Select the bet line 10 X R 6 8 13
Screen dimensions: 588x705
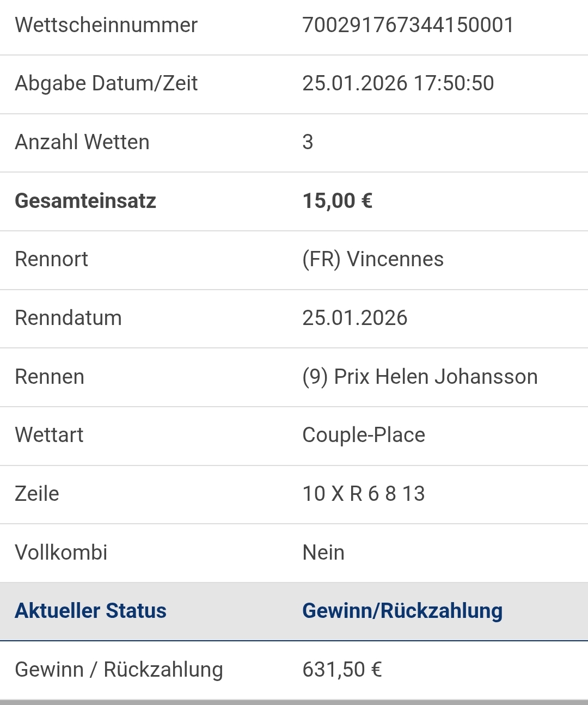[363, 494]
